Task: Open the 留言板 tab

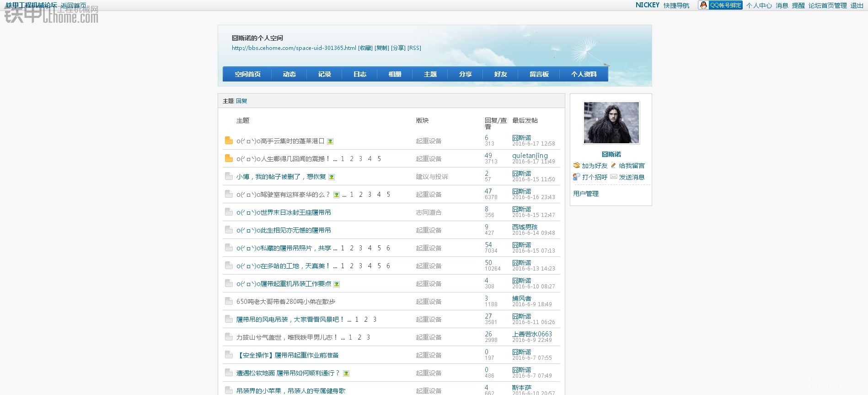Action: coord(539,74)
